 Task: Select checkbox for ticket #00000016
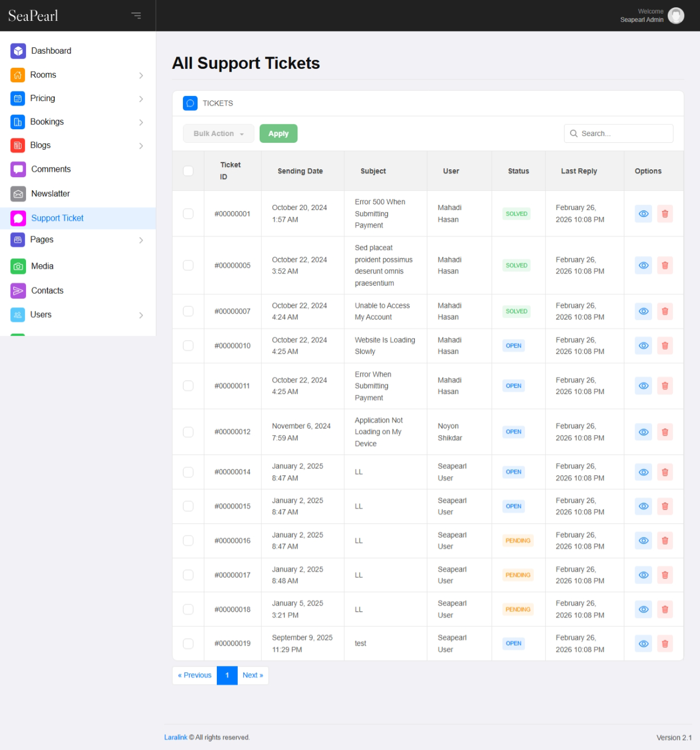(x=188, y=541)
